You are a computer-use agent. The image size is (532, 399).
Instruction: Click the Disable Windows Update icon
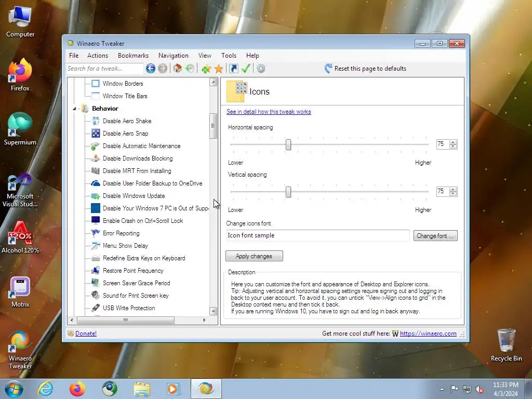coord(96,196)
